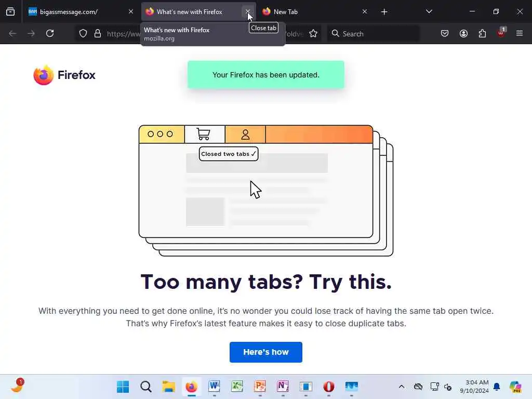532x399 pixels.
Task: Open the Firefox application hamburger menu
Action: pyautogui.click(x=520, y=33)
